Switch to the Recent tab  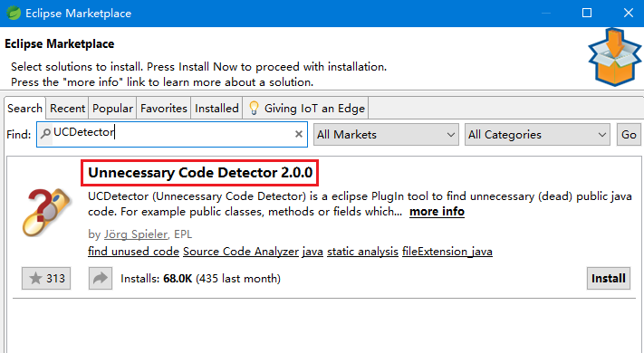tap(67, 109)
